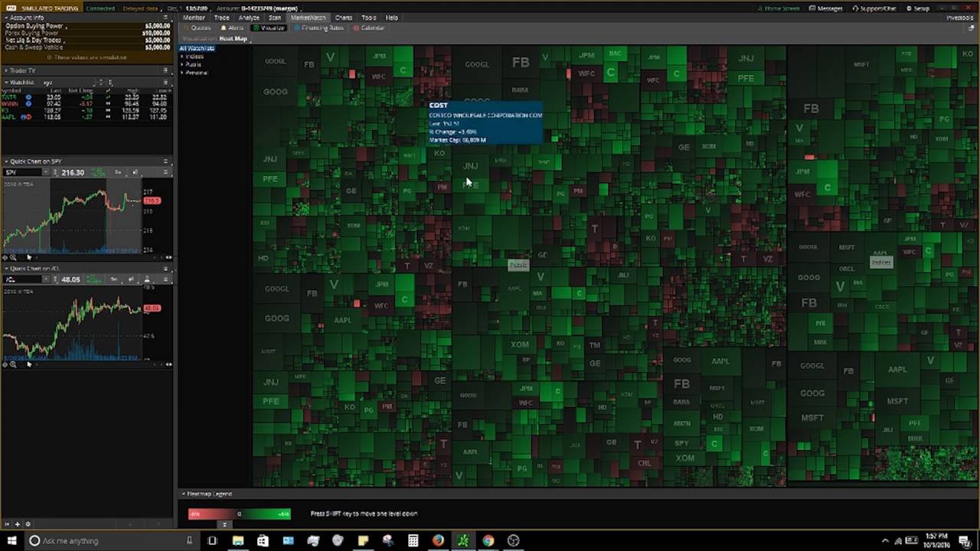Open Firefox from the taskbar
980x551 pixels.
438,541
